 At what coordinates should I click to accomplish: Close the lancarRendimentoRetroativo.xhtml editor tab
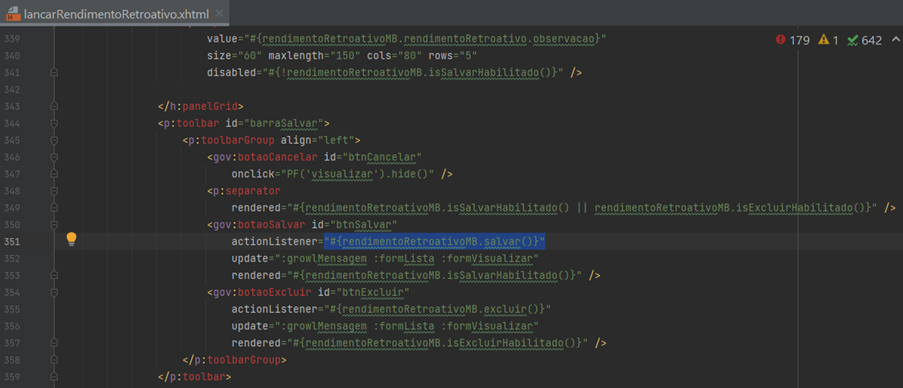218,14
